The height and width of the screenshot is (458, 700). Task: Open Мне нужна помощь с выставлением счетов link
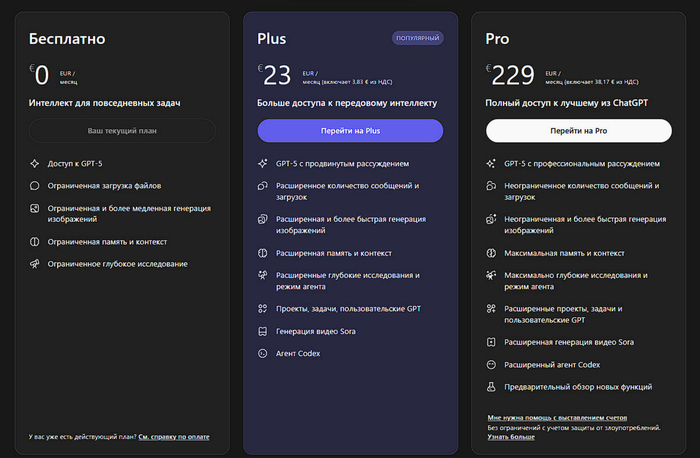coord(557,416)
